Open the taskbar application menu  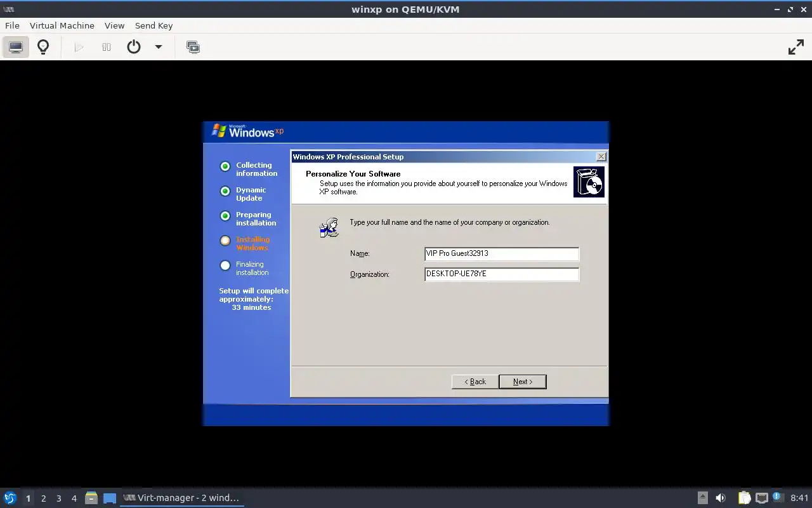(x=10, y=498)
